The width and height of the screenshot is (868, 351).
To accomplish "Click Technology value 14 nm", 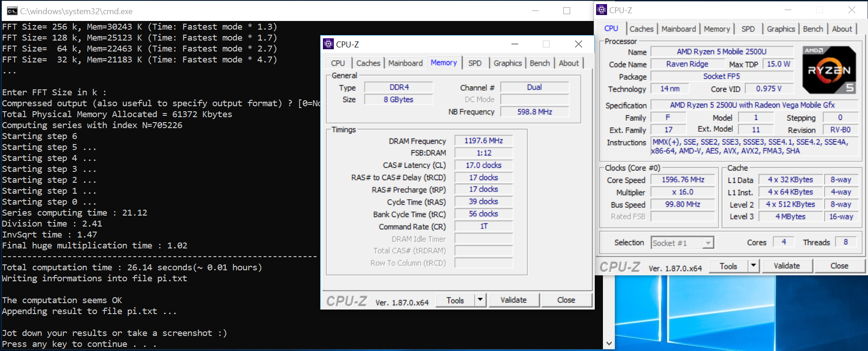I will 670,89.
